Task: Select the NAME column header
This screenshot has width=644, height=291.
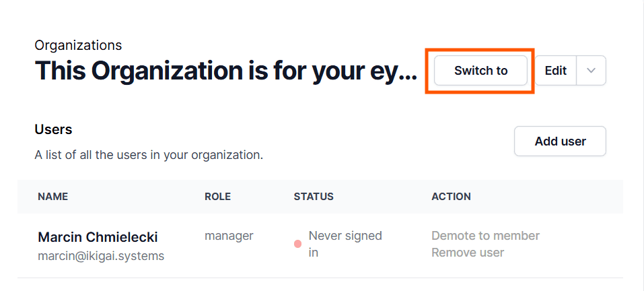Action: 52,197
